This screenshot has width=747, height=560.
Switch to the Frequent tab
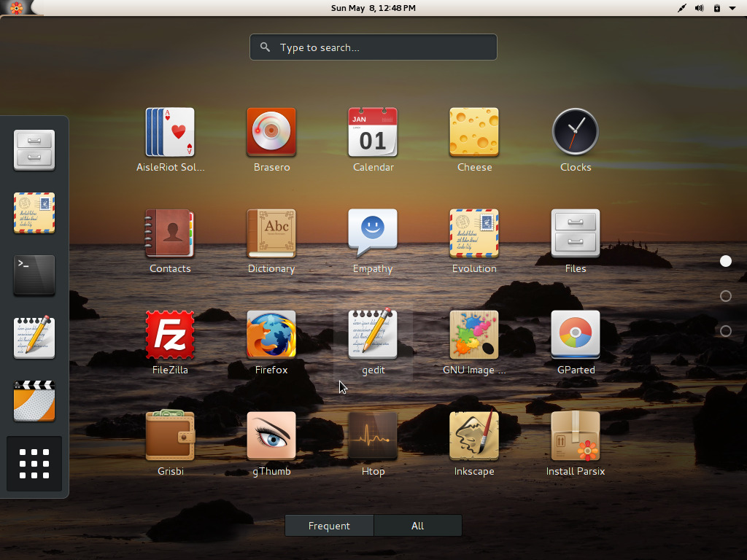329,526
